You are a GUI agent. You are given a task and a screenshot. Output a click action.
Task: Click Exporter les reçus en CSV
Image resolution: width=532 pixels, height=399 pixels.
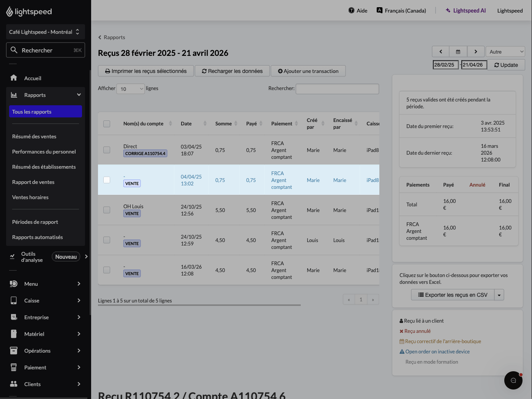click(453, 295)
